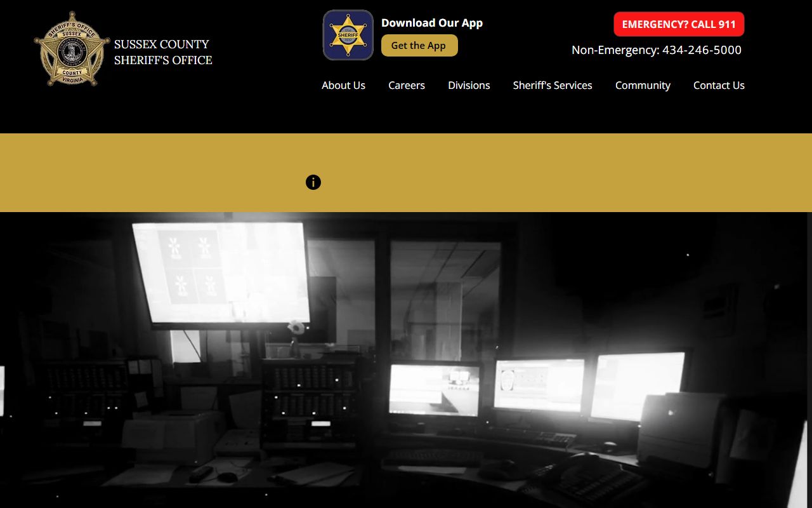812x508 pixels.
Task: Click the Emergency? Call 911 button
Action: tap(679, 24)
